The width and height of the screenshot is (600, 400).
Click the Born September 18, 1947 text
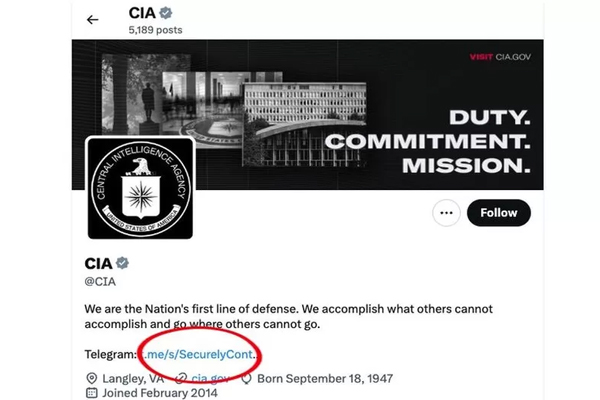pos(325,379)
